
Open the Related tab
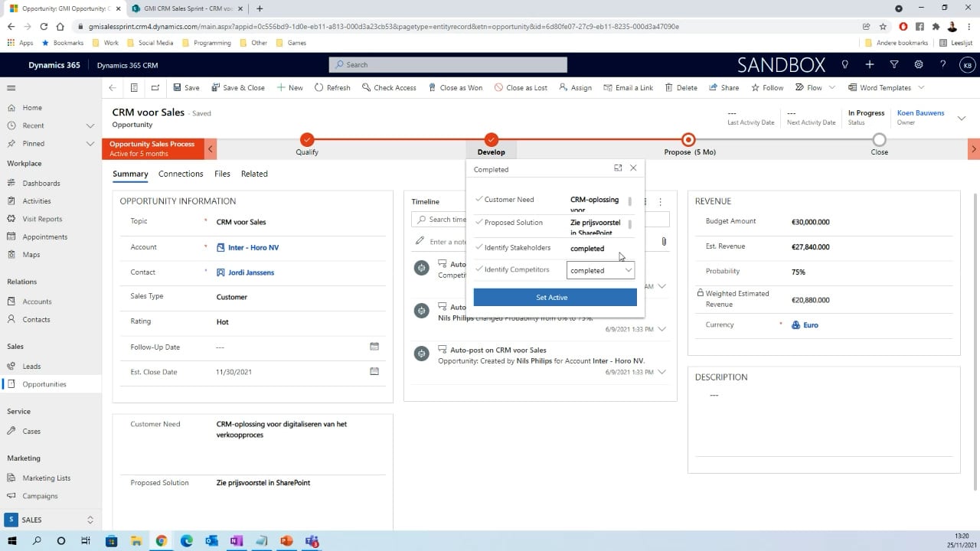coord(254,174)
